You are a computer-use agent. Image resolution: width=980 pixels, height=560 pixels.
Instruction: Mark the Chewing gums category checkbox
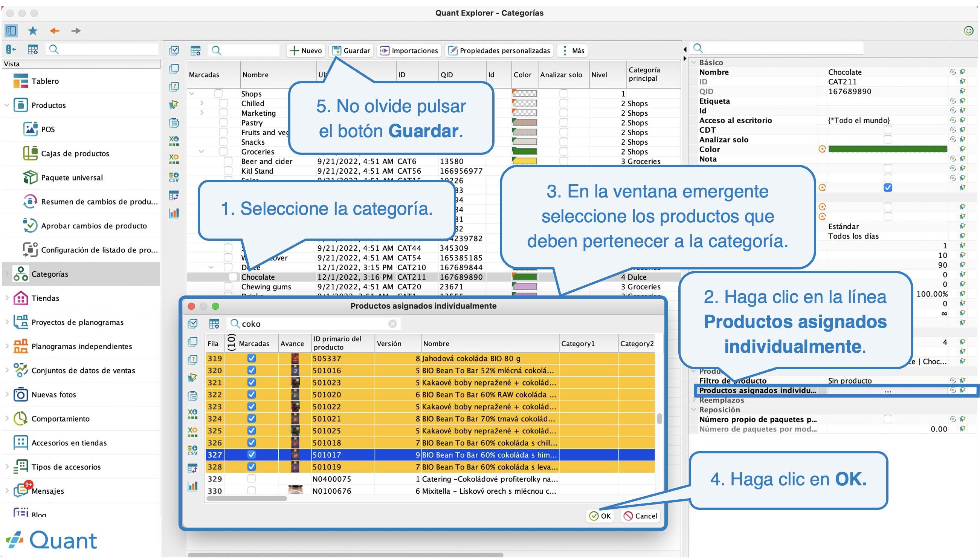(x=228, y=286)
